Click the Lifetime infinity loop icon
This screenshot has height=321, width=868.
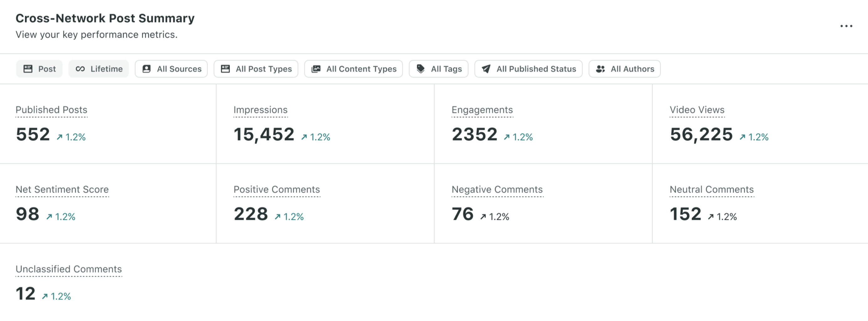click(80, 69)
